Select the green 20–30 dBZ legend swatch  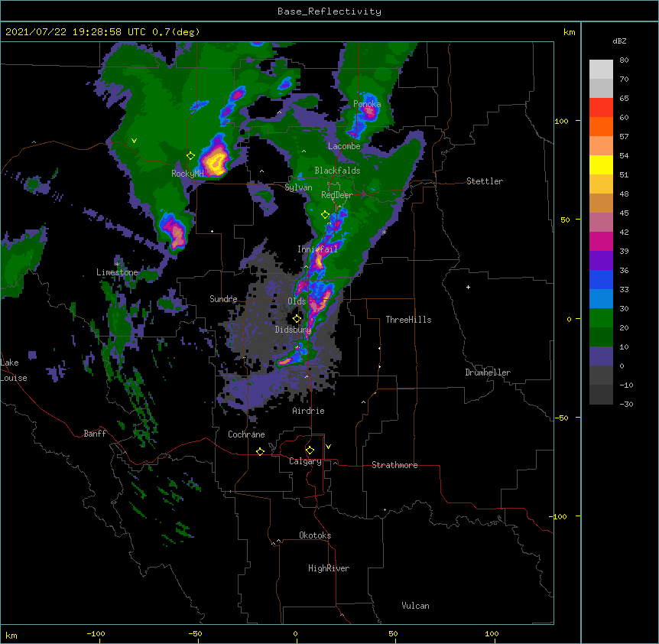(601, 318)
